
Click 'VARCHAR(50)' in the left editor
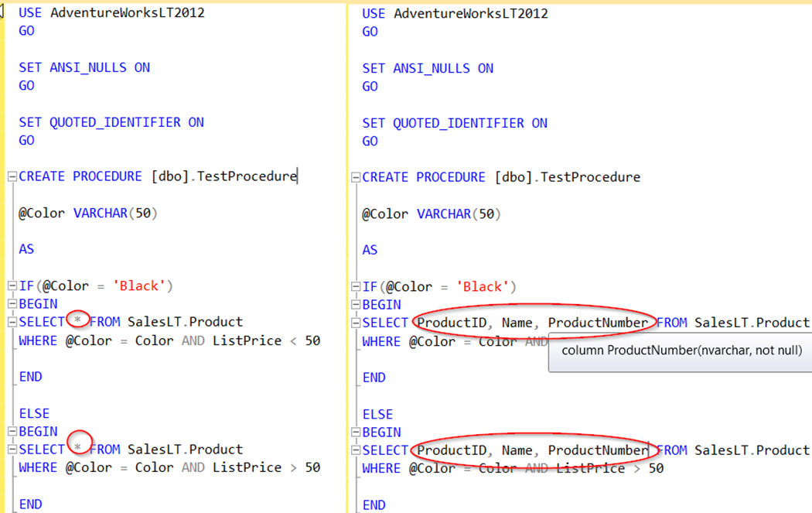point(115,213)
